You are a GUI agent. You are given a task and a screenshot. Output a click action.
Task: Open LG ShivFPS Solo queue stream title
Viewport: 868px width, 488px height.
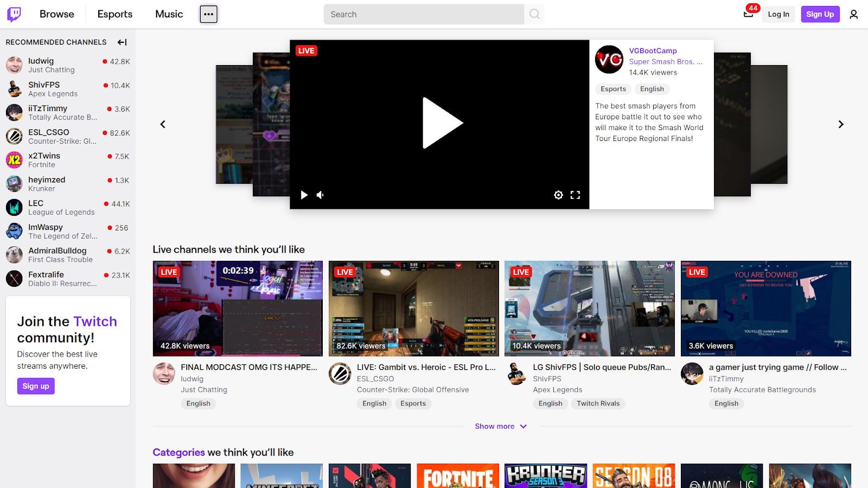(x=602, y=367)
